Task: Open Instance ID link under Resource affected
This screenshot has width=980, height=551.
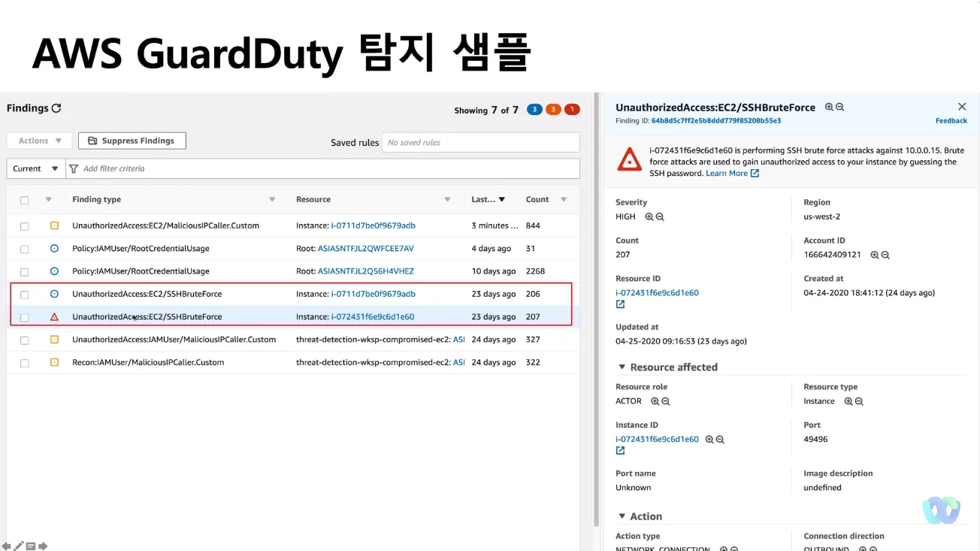Action: pos(657,440)
